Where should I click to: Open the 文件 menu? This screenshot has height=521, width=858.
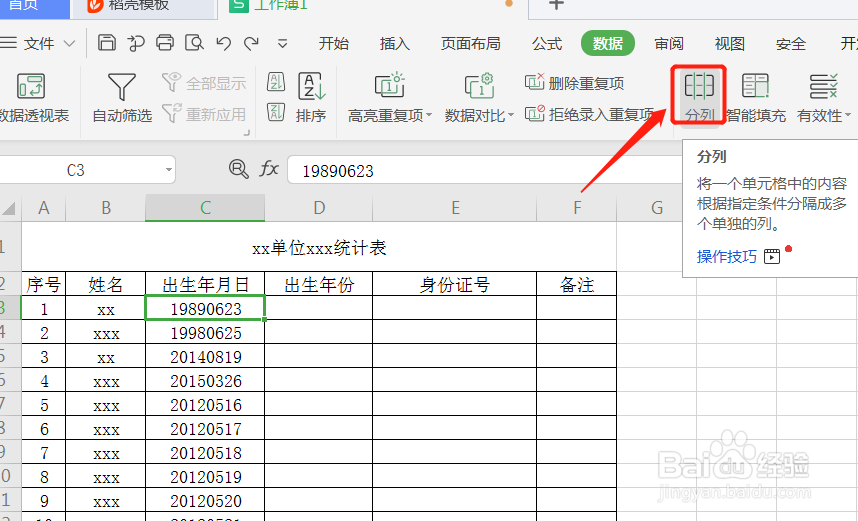tap(38, 43)
